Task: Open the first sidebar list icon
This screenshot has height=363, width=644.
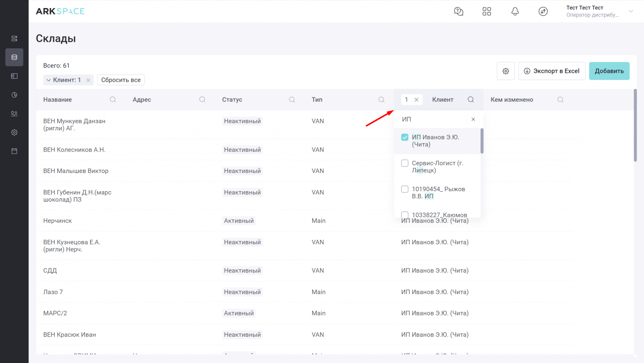Action: click(14, 39)
